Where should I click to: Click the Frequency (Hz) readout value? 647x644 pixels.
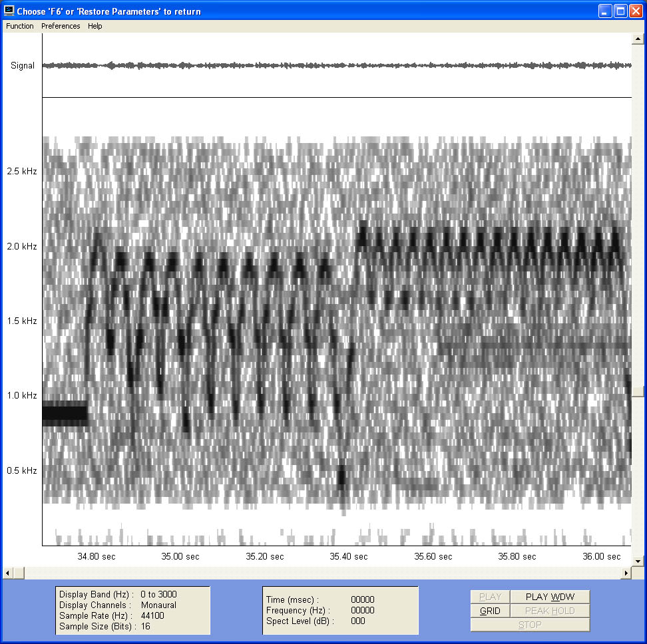pyautogui.click(x=363, y=610)
